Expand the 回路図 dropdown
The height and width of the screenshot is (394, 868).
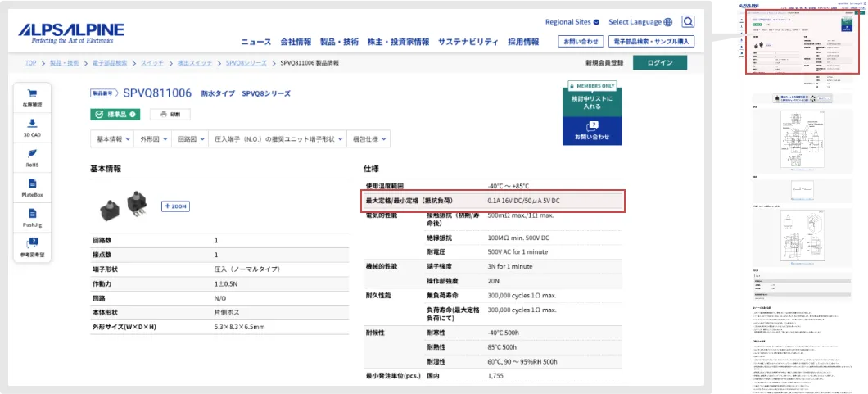190,139
